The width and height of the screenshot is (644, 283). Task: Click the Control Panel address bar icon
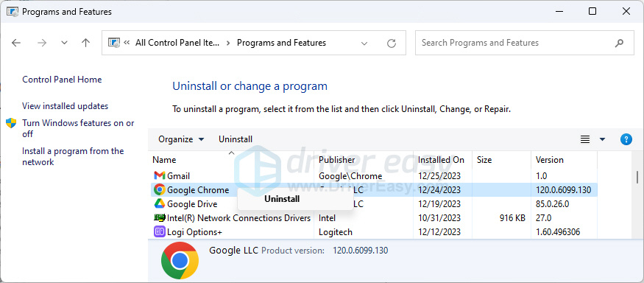114,43
